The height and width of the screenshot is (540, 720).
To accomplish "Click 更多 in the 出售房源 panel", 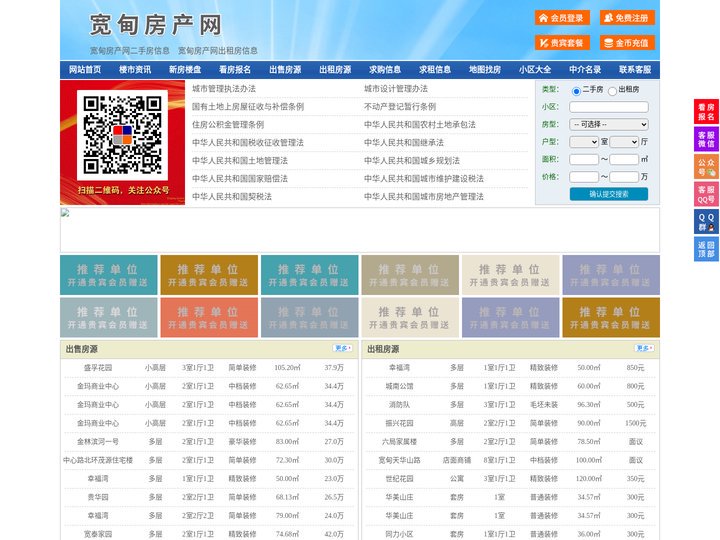I will click(x=343, y=349).
